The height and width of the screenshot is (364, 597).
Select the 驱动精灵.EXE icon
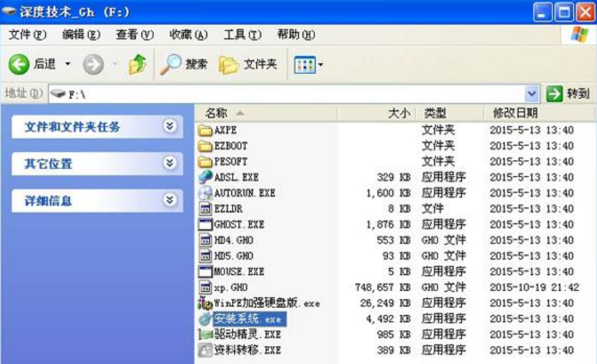(206, 335)
